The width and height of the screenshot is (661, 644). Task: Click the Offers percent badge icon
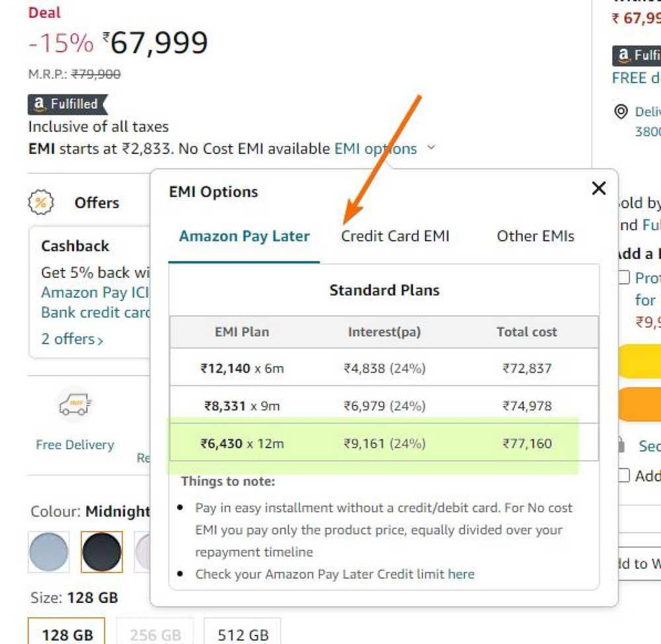(41, 202)
